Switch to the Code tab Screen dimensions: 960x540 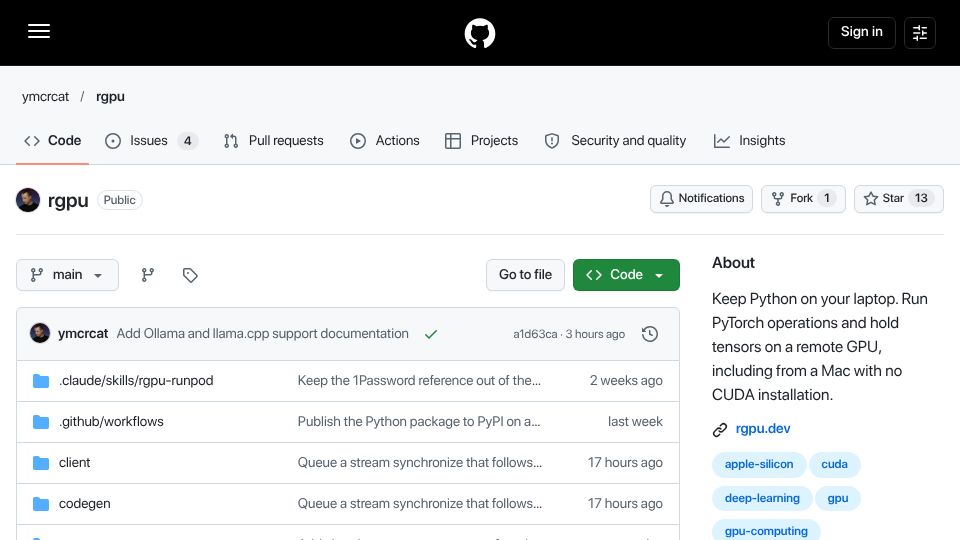[53, 141]
